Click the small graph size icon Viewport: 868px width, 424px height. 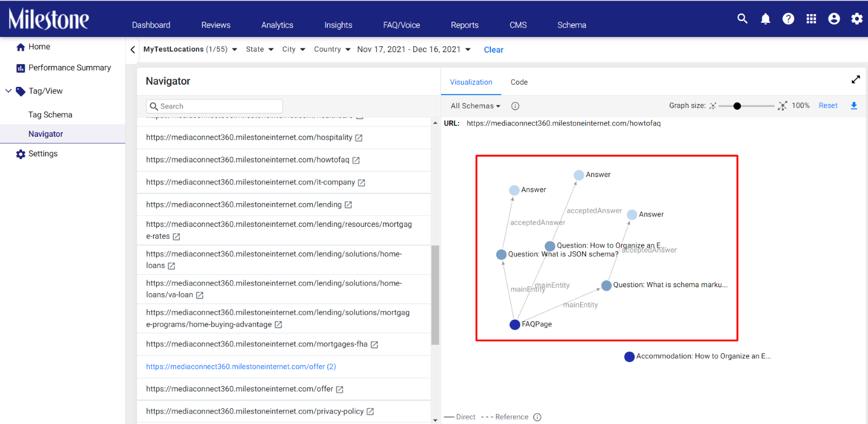coord(713,106)
